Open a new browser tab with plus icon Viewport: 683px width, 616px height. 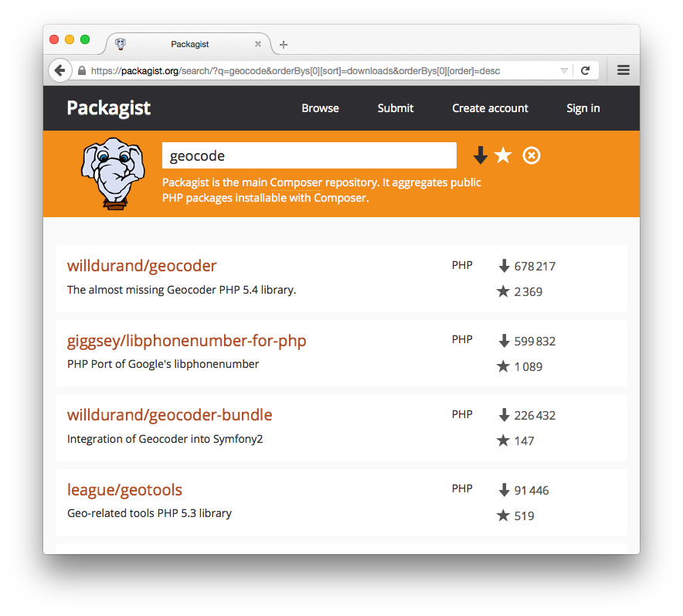[284, 45]
